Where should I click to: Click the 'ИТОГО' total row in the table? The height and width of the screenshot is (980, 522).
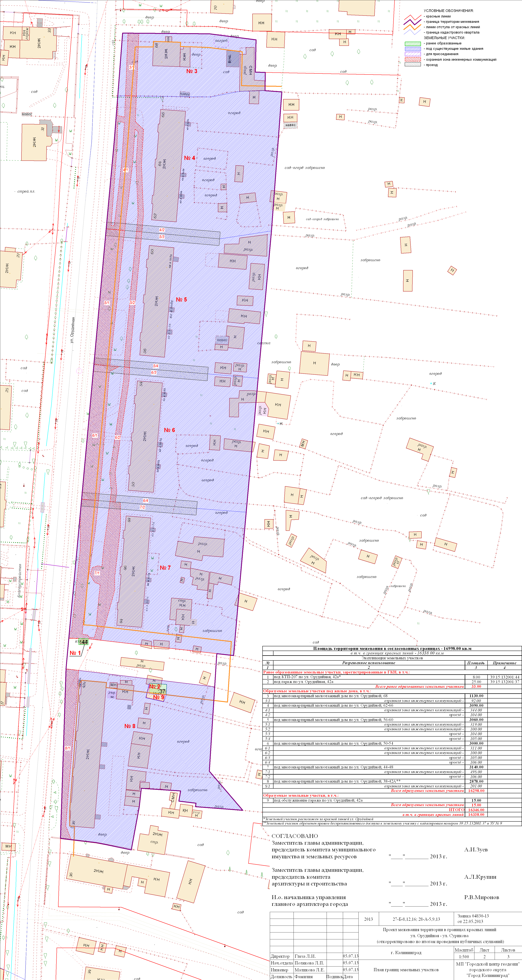(x=457, y=810)
